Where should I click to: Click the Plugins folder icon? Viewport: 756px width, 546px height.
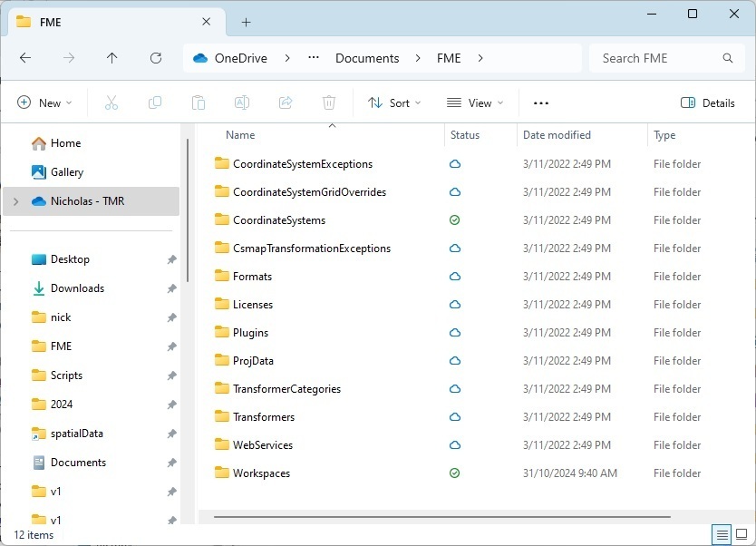222,332
